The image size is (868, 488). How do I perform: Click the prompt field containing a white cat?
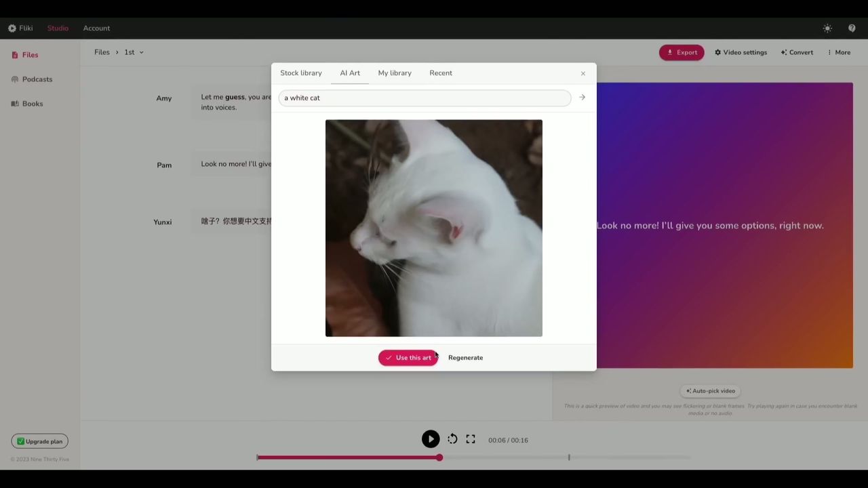[x=424, y=98]
